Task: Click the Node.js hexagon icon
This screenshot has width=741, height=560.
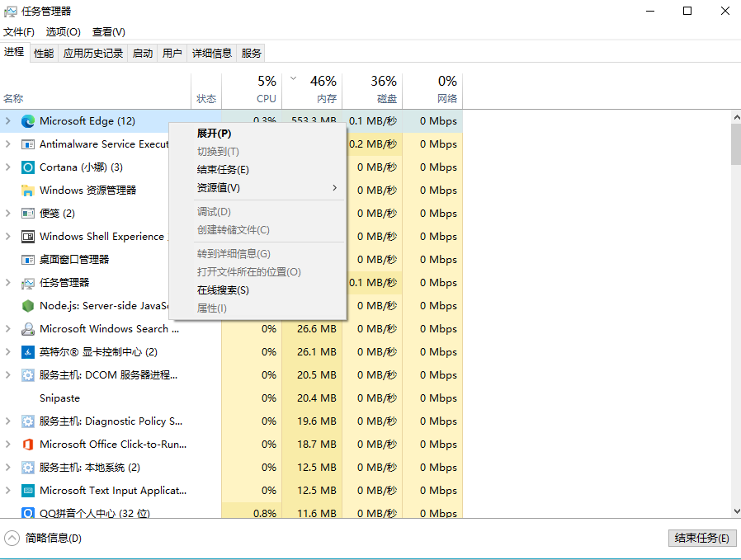Action: pyautogui.click(x=28, y=306)
